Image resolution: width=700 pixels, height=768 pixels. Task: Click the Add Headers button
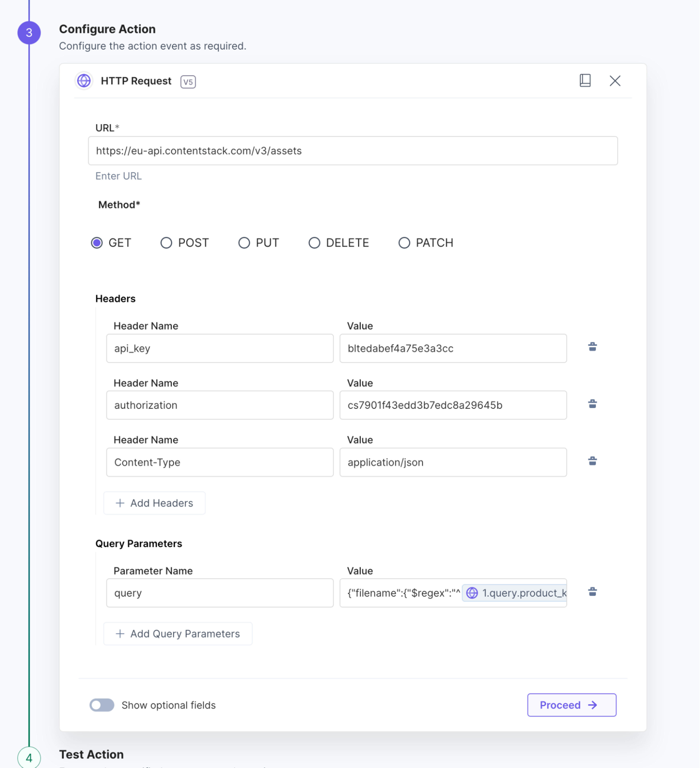pyautogui.click(x=154, y=503)
